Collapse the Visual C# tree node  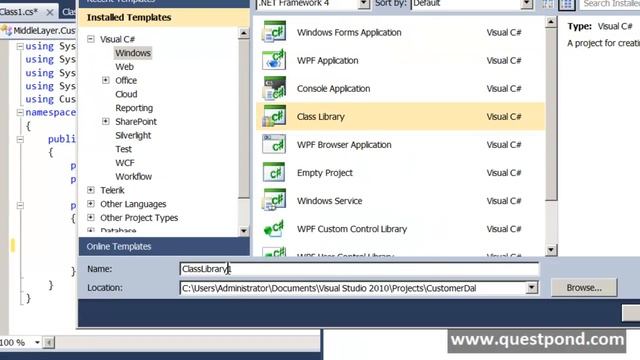click(91, 39)
